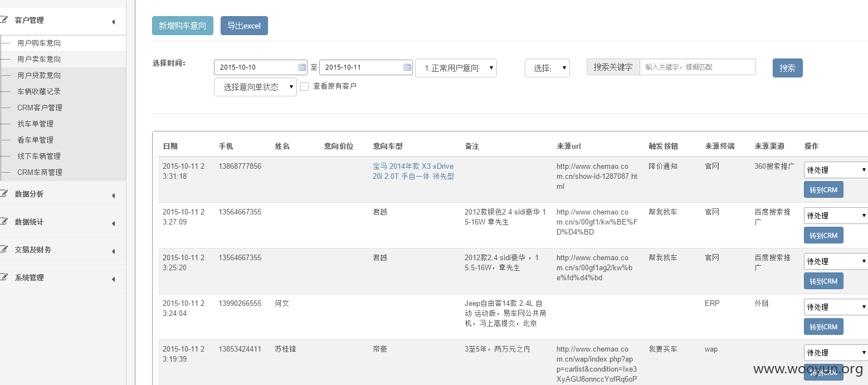This screenshot has height=385, width=868.
Task: Click the name cell 何文
Action: (x=282, y=304)
